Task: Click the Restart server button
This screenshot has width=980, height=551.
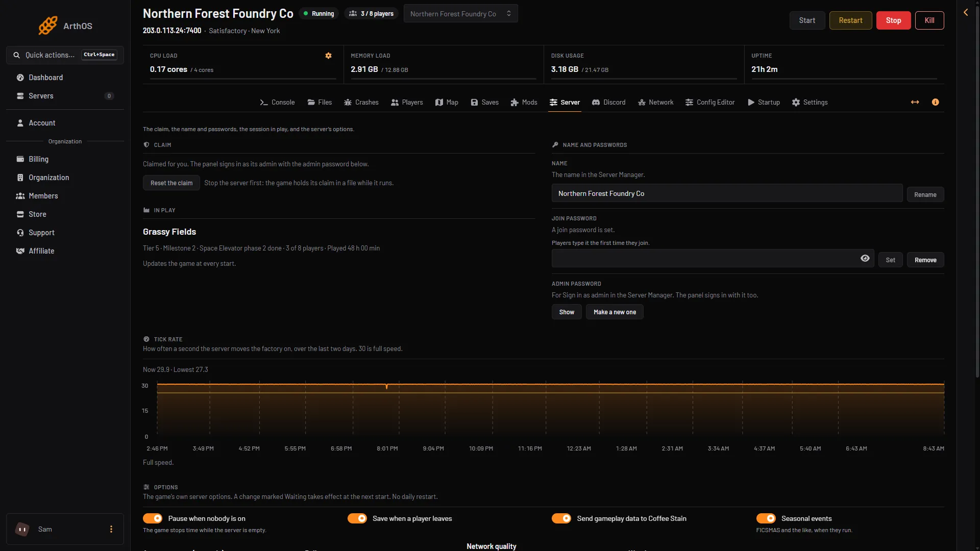Action: tap(850, 20)
